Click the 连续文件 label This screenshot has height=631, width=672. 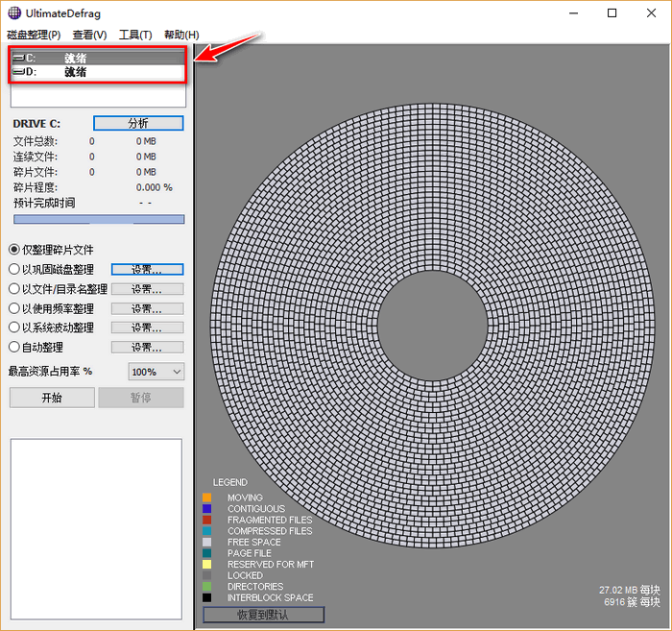pos(36,157)
